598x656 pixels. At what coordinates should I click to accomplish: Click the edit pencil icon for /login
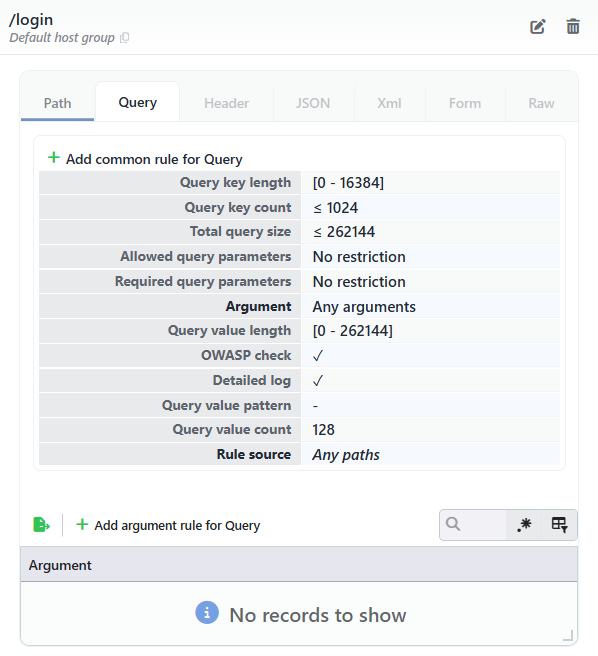tap(538, 27)
